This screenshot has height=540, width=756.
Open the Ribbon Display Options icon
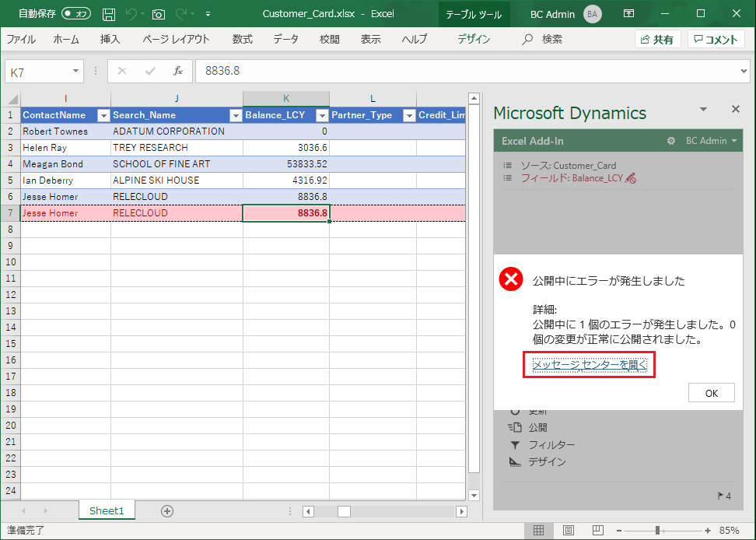point(628,13)
